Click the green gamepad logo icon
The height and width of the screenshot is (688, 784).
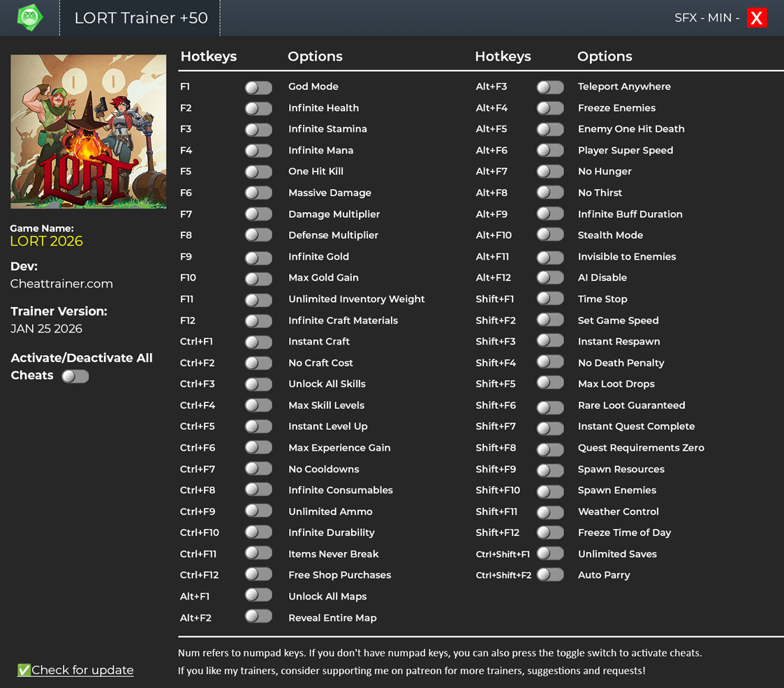pos(30,17)
